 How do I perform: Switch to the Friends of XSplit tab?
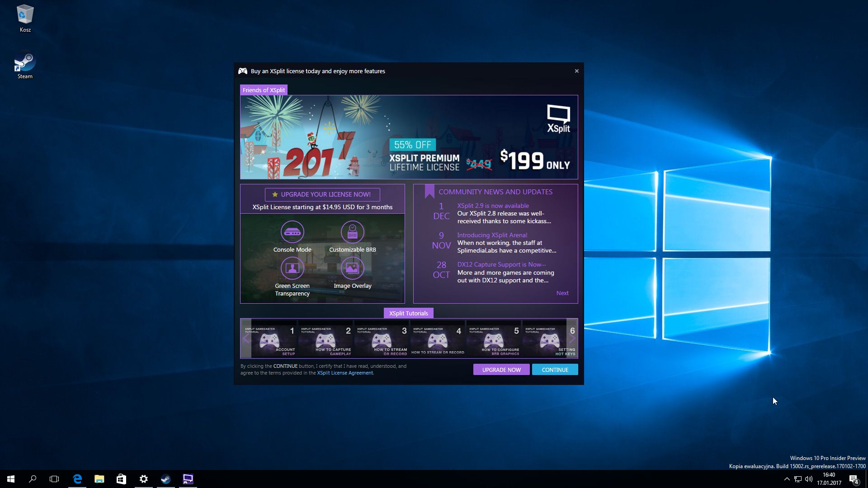coord(264,90)
